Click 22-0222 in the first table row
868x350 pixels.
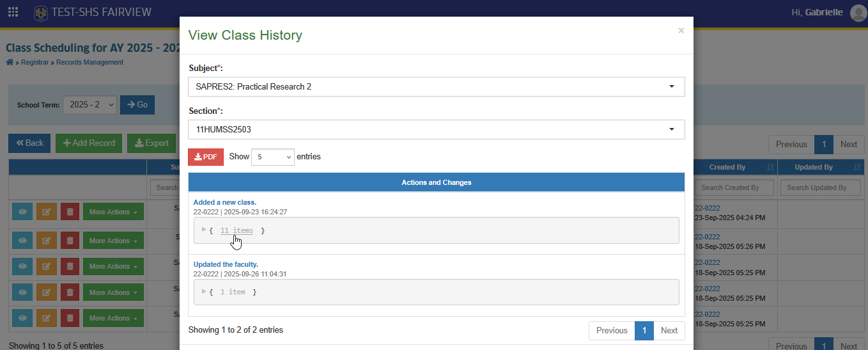point(708,208)
